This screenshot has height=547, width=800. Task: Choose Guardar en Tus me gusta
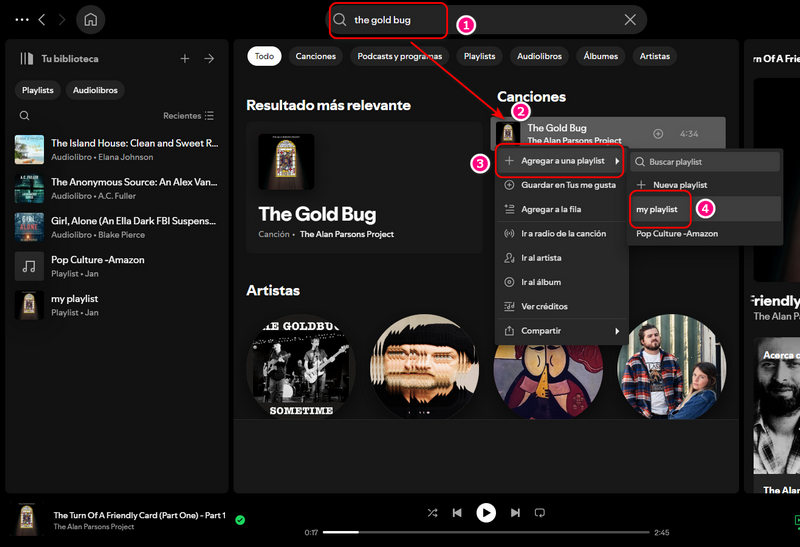coord(560,185)
